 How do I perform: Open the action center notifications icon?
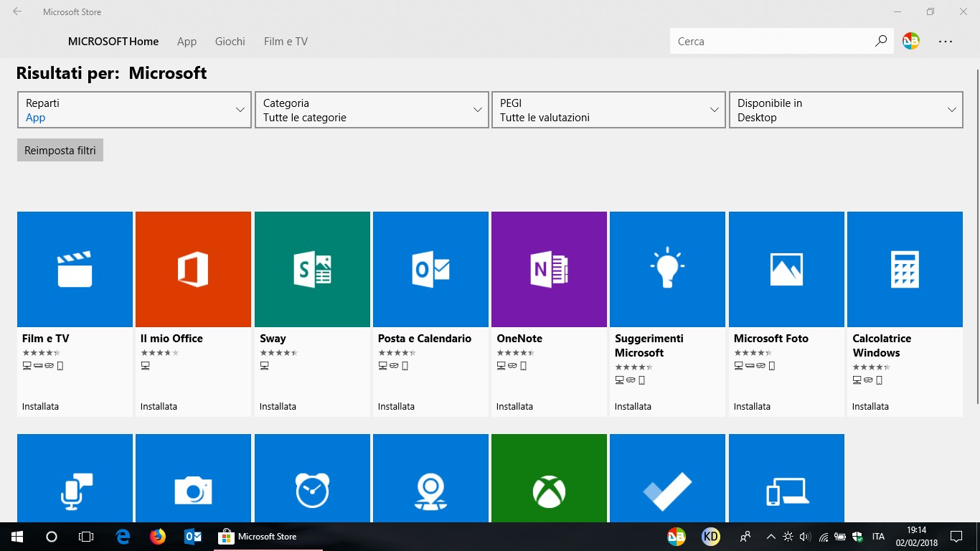click(956, 536)
